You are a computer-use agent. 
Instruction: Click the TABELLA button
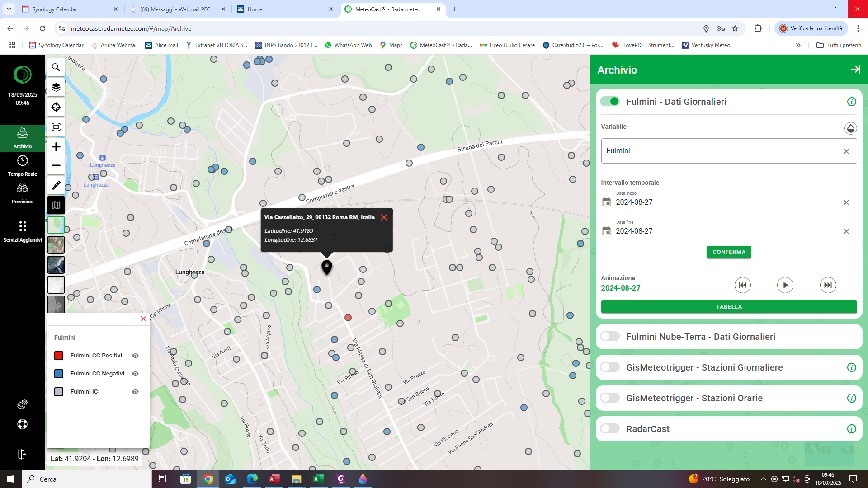pyautogui.click(x=729, y=307)
